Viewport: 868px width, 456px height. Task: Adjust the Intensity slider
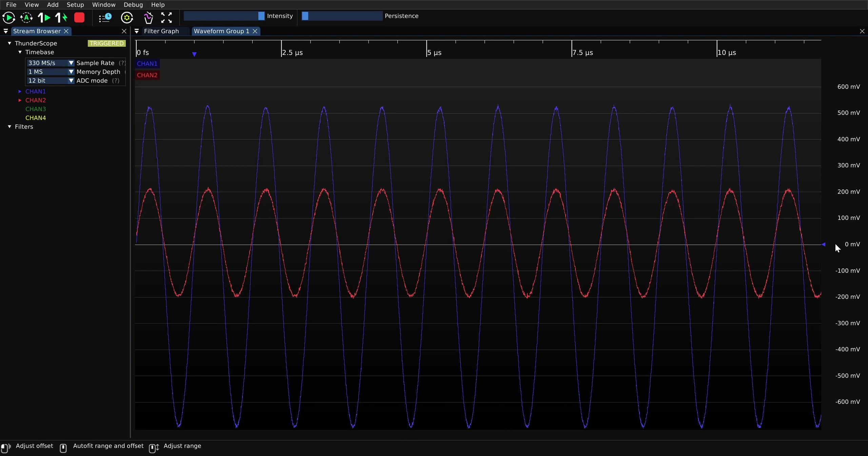224,16
